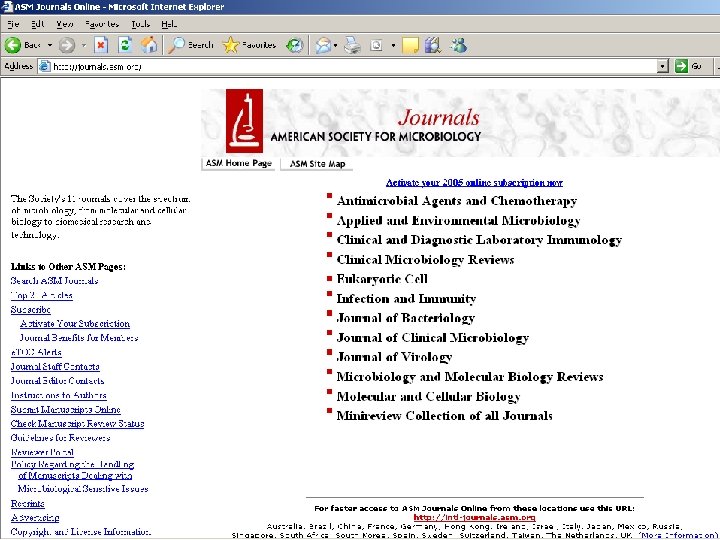Click the Forward arrow icon
Screen dimensions: 720x540
(x=67, y=45)
